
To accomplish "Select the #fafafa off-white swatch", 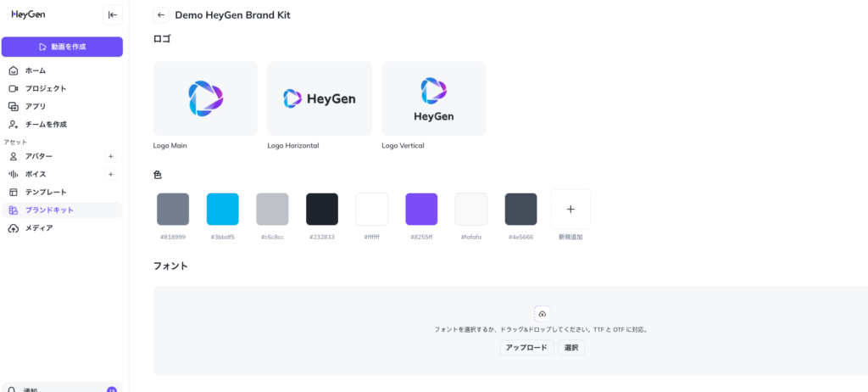I will [471, 209].
